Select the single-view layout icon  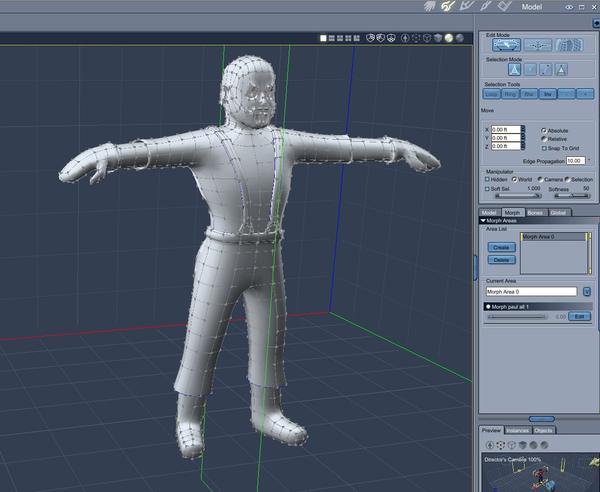(x=323, y=38)
